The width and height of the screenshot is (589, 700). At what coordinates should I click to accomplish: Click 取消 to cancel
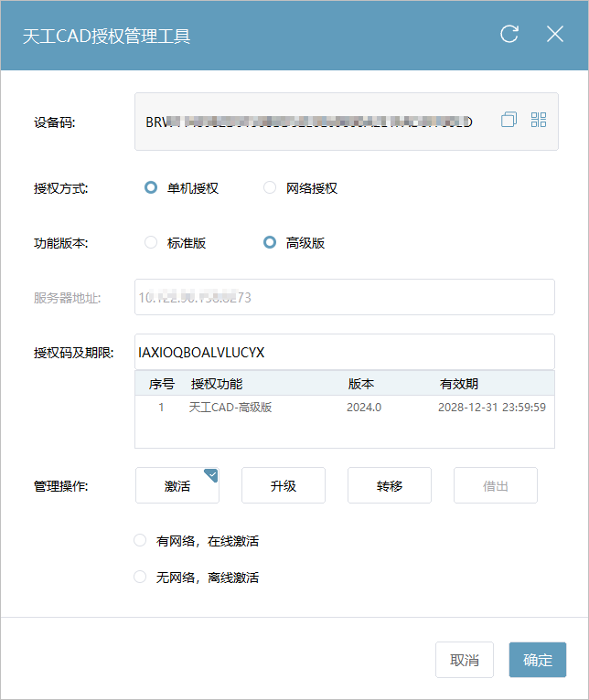tap(465, 660)
